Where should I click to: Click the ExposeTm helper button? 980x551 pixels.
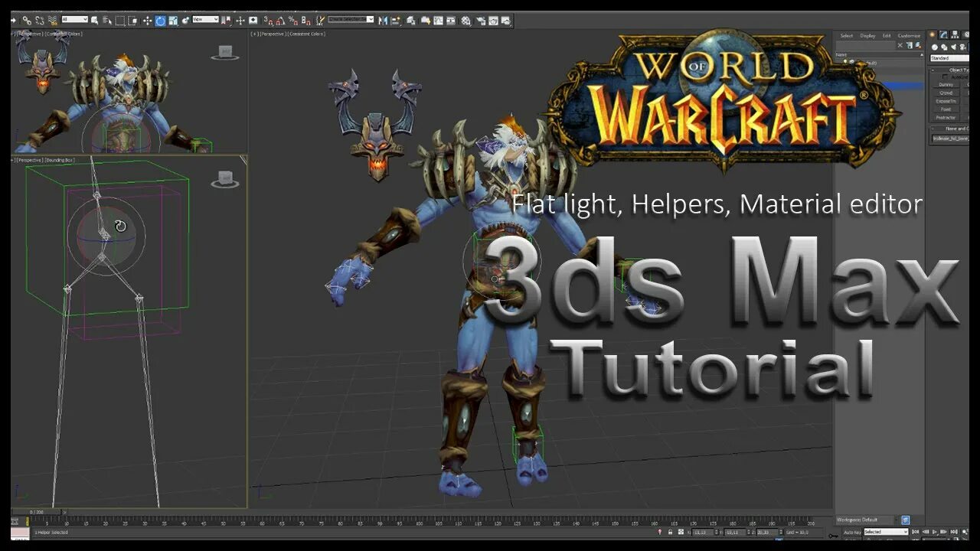(946, 101)
